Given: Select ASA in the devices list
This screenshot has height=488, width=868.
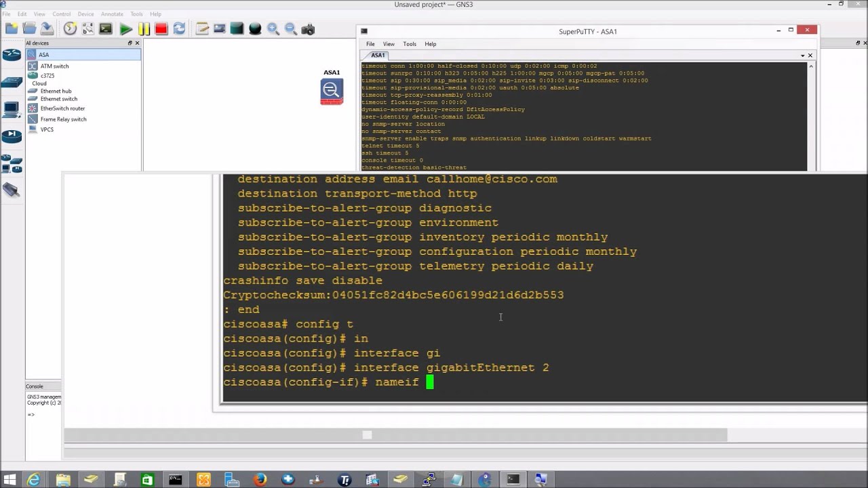Looking at the screenshot, I should (83, 55).
